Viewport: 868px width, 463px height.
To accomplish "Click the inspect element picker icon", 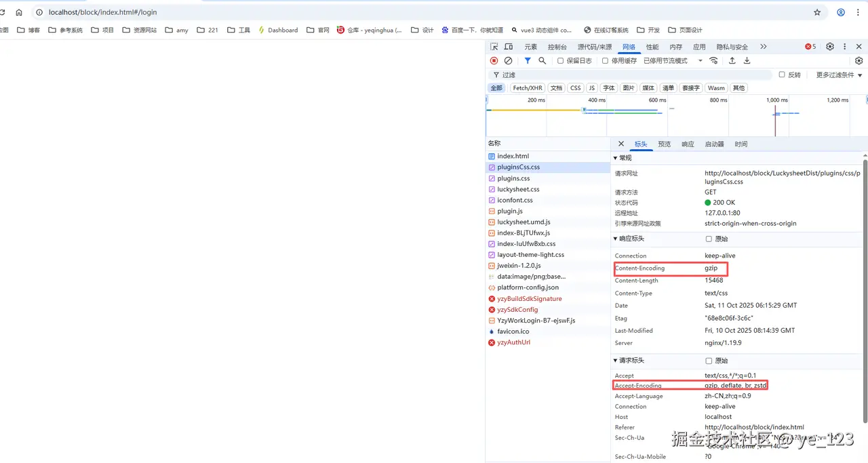I will point(494,47).
